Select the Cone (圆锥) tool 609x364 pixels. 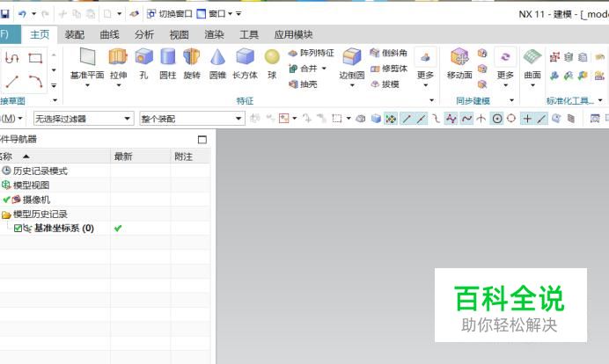[x=217, y=63]
